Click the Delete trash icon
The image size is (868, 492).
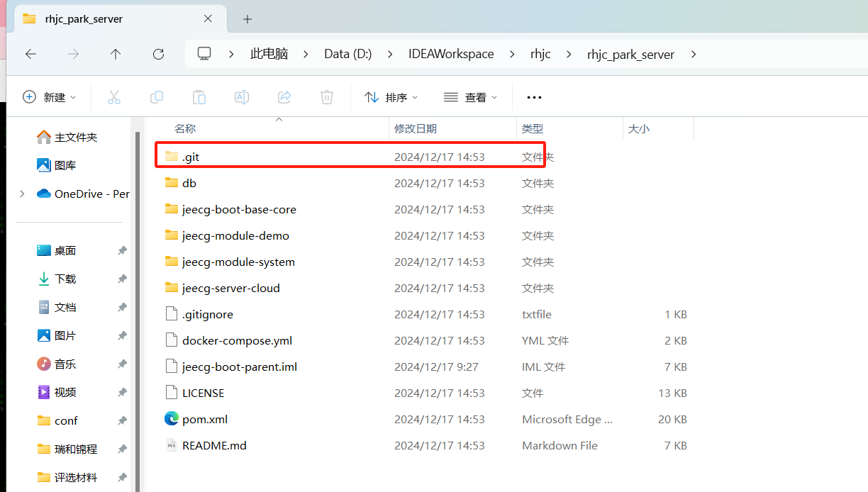pyautogui.click(x=327, y=97)
